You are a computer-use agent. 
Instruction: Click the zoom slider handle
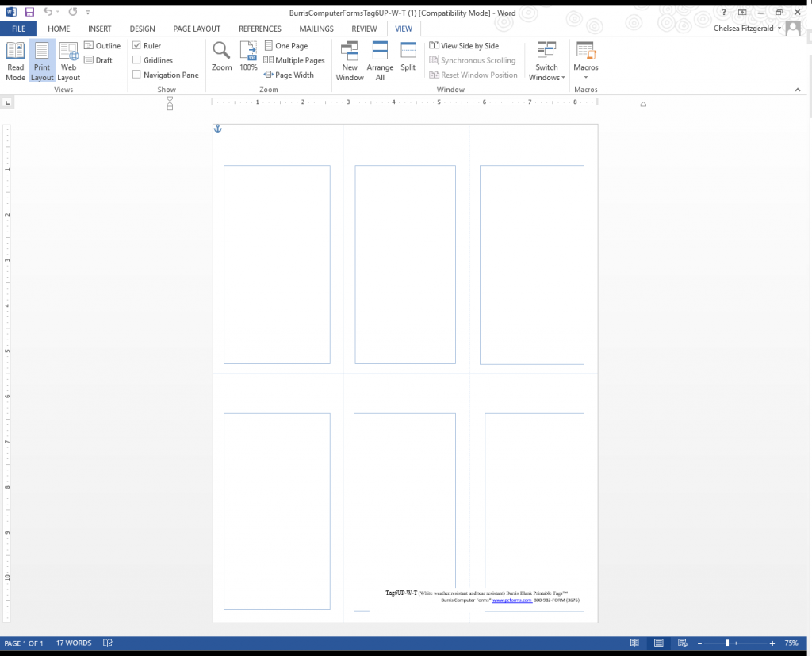(727, 643)
